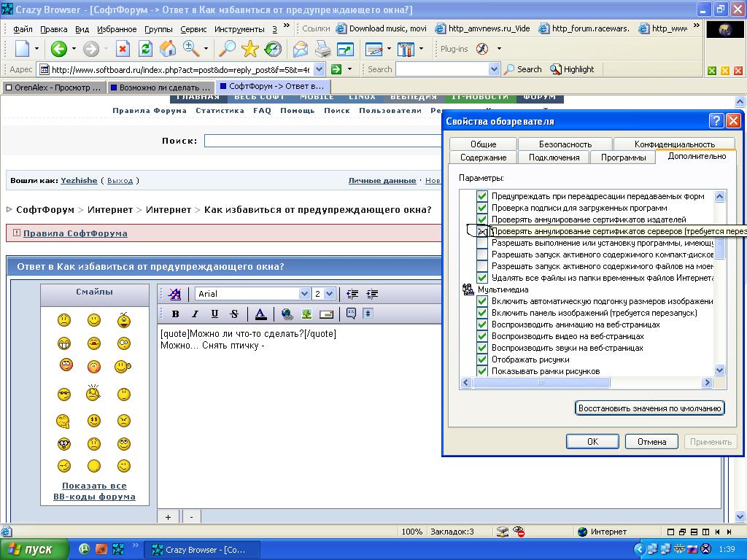This screenshot has width=747, height=560.
Task: Click the Отмена button
Action: point(651,441)
